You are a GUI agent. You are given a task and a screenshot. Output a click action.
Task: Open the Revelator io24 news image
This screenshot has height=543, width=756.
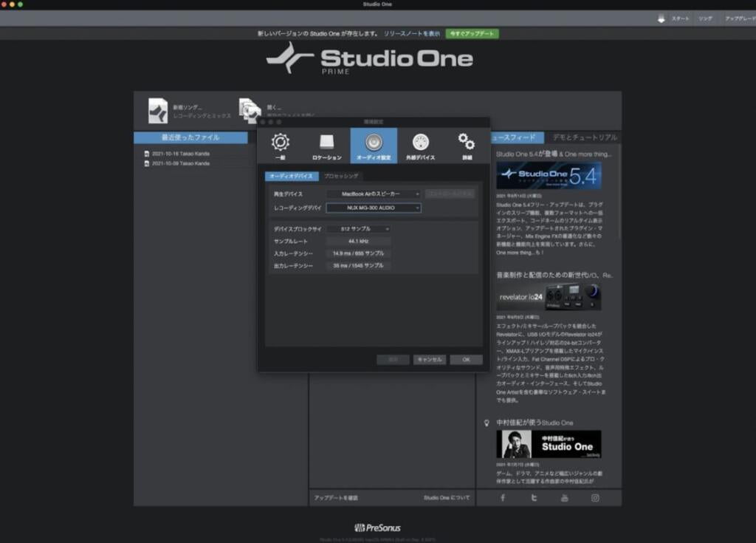549,297
